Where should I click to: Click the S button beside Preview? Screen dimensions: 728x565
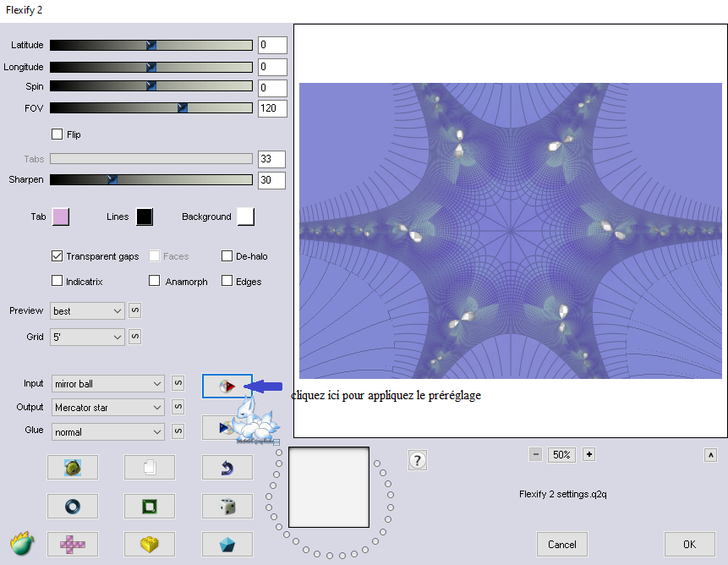(x=134, y=310)
